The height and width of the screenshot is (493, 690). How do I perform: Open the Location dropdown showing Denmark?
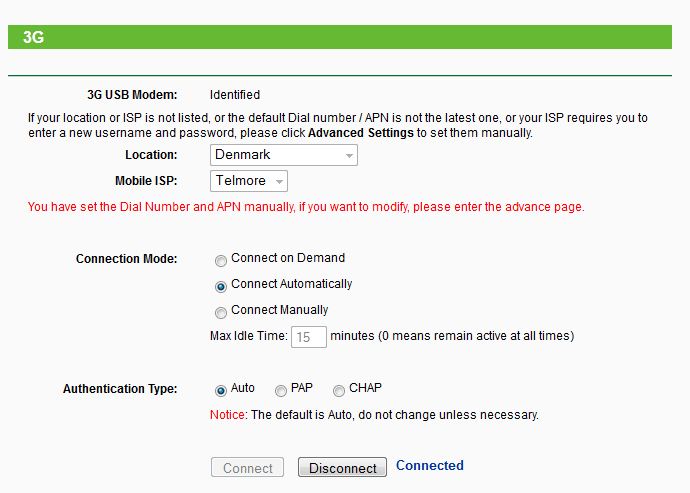click(284, 155)
